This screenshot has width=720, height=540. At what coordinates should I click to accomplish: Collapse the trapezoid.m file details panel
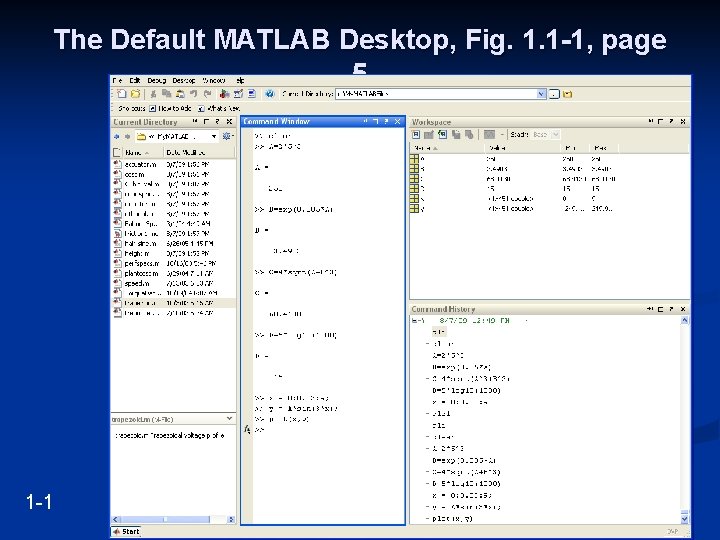[x=229, y=420]
